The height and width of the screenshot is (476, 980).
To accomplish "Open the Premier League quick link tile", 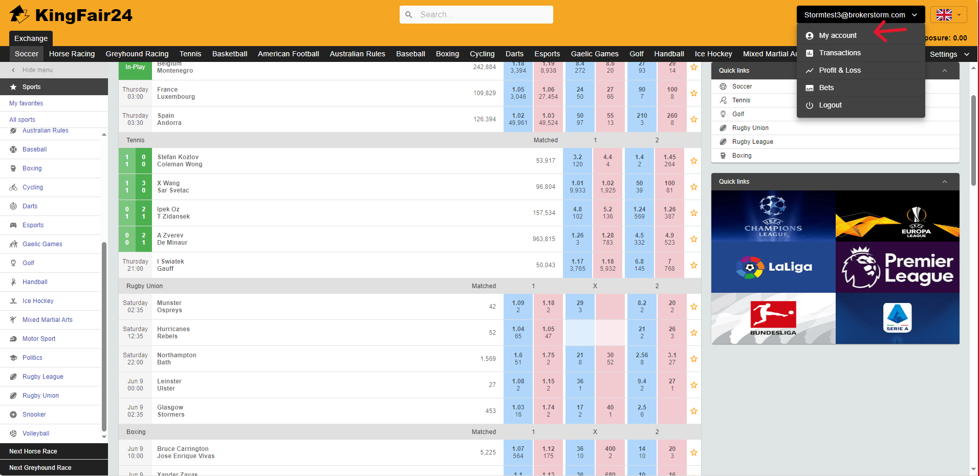I will click(x=898, y=267).
